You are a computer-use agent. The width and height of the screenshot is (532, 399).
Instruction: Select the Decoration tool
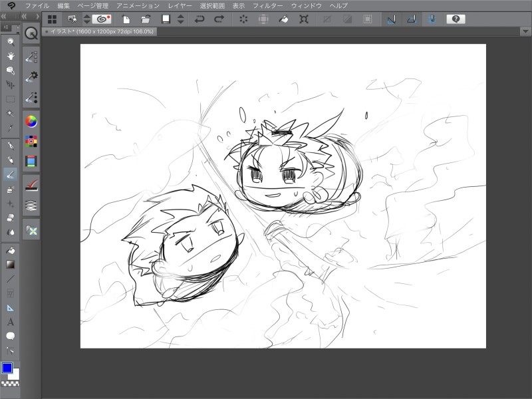tap(11, 203)
